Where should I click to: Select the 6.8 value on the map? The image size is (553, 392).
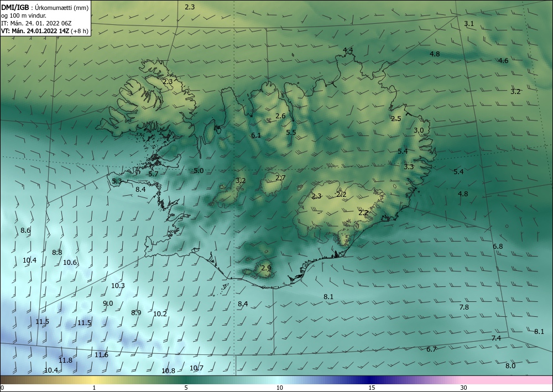tap(498, 247)
